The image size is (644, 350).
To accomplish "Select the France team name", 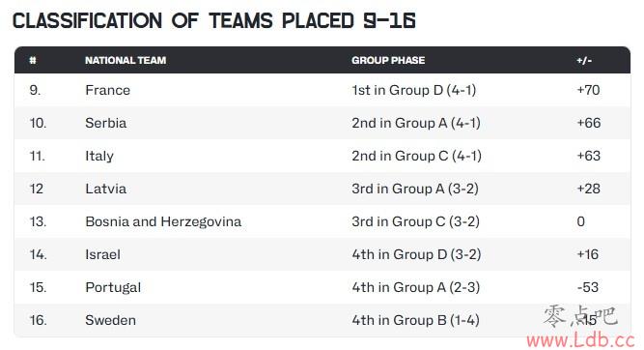I will (x=107, y=90).
